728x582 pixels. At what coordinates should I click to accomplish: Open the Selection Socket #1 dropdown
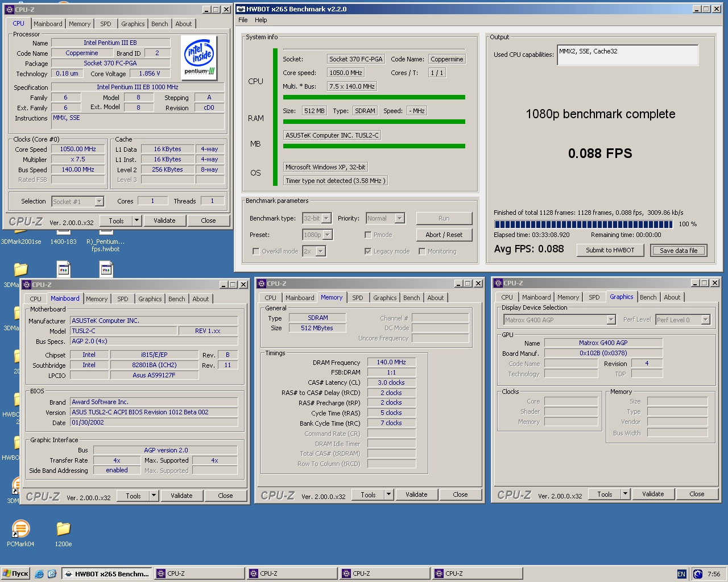pos(99,201)
